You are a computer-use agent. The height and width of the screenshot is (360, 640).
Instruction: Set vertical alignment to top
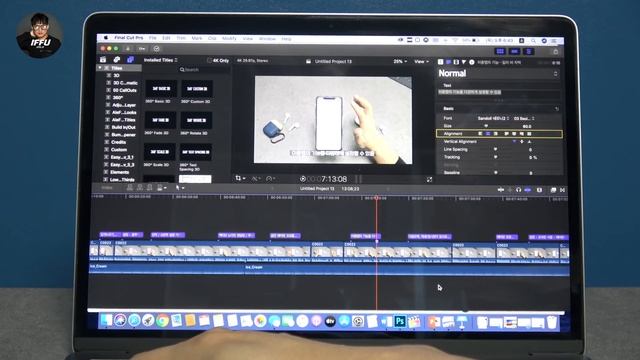514,142
